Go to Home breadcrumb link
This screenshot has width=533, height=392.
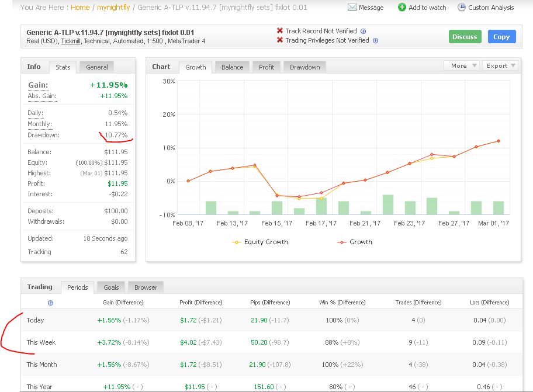(x=80, y=8)
